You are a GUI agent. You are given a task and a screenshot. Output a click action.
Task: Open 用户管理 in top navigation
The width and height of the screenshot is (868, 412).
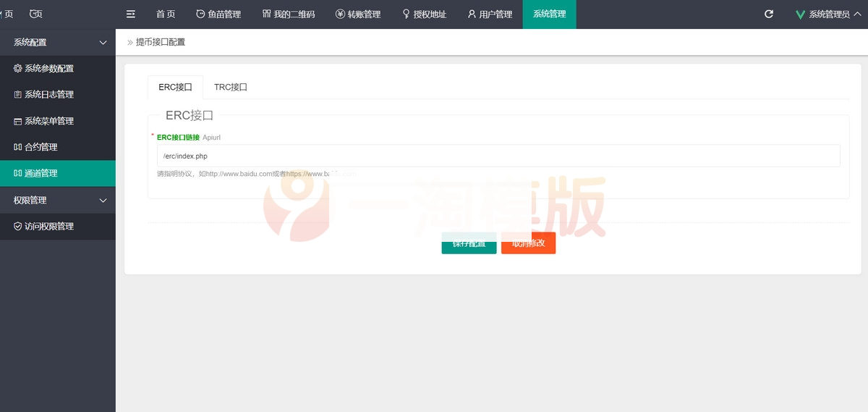(490, 14)
